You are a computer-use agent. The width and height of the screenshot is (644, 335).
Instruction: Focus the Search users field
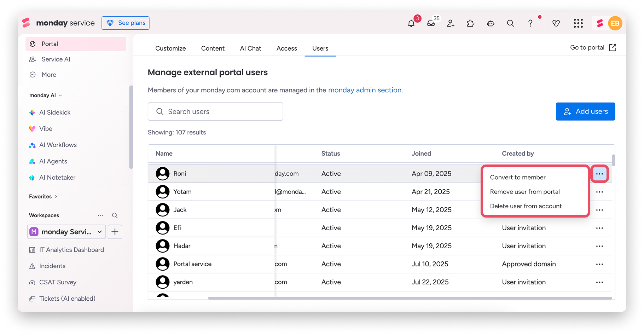(215, 111)
